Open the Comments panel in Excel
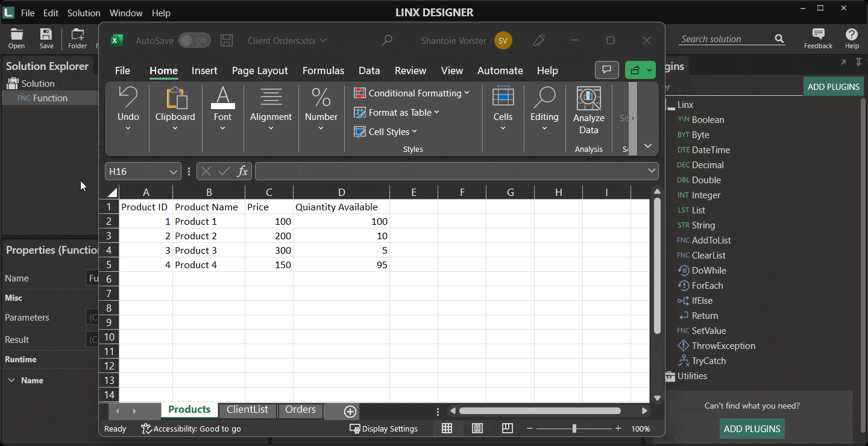Screen dimensions: 868x446 606,70
